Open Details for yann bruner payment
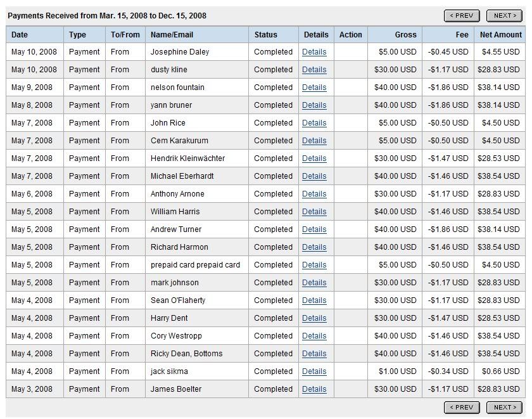 [314, 105]
